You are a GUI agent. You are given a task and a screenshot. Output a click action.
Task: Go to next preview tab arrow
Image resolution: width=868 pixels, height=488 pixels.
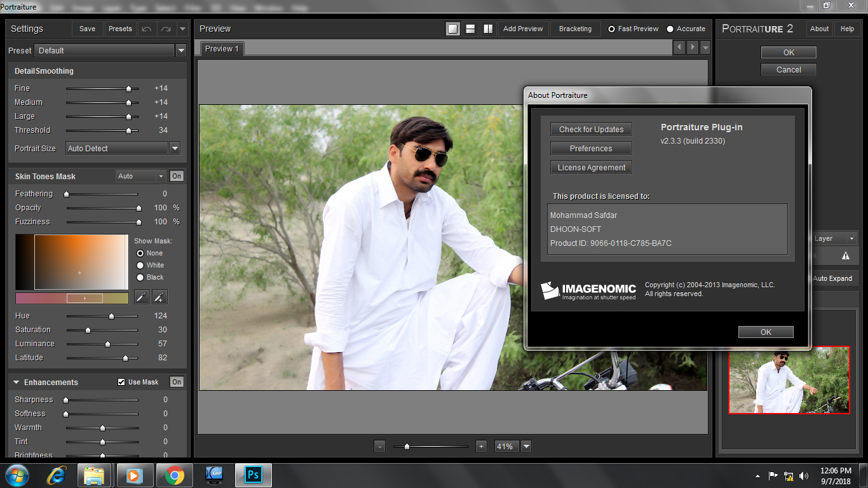tap(692, 48)
